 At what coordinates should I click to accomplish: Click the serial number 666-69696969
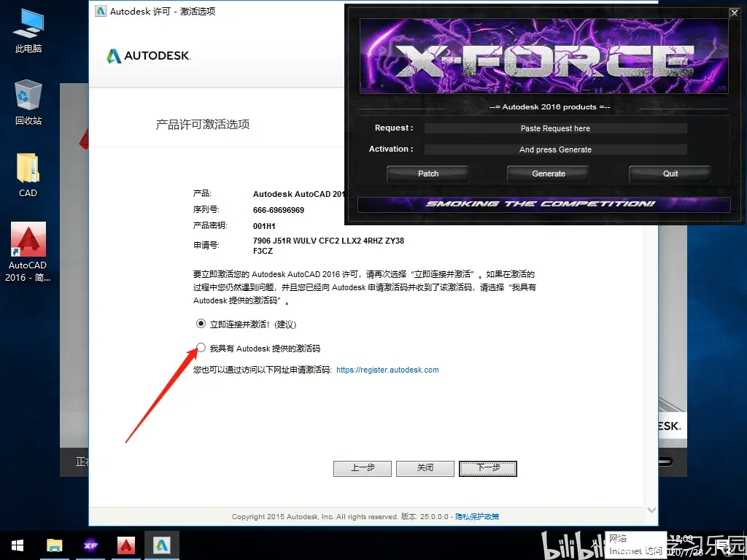pos(279,210)
